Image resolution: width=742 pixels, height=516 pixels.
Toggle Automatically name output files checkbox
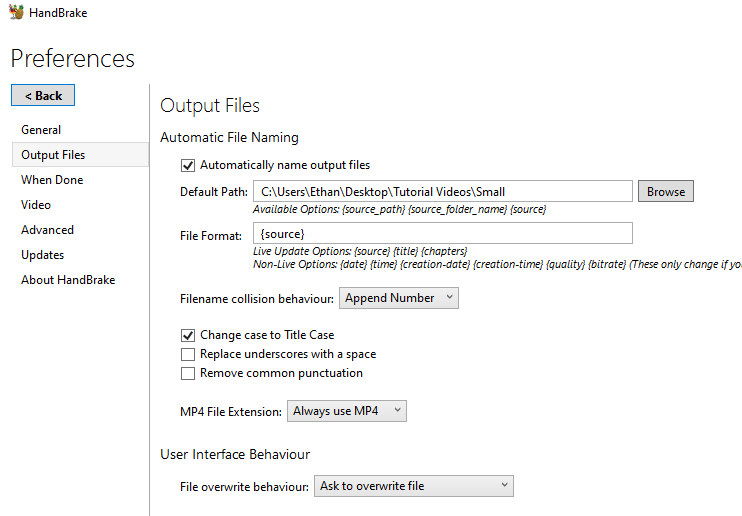tap(188, 165)
